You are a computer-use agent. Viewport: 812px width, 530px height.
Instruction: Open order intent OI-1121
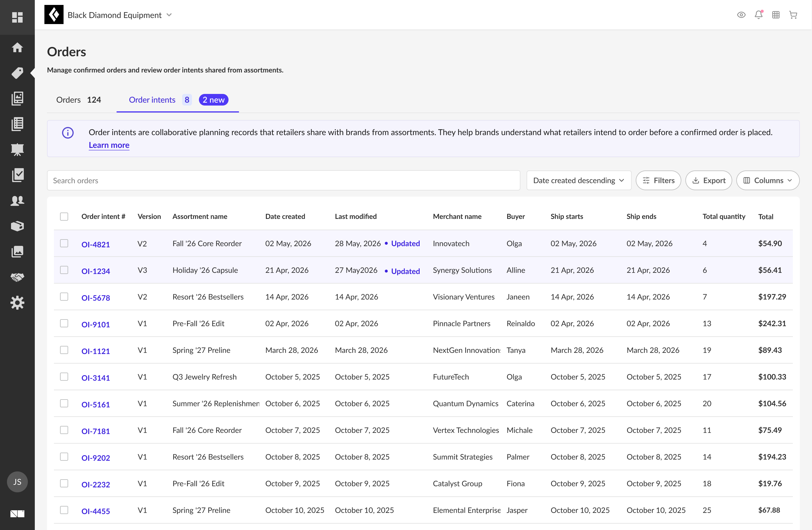click(x=95, y=351)
